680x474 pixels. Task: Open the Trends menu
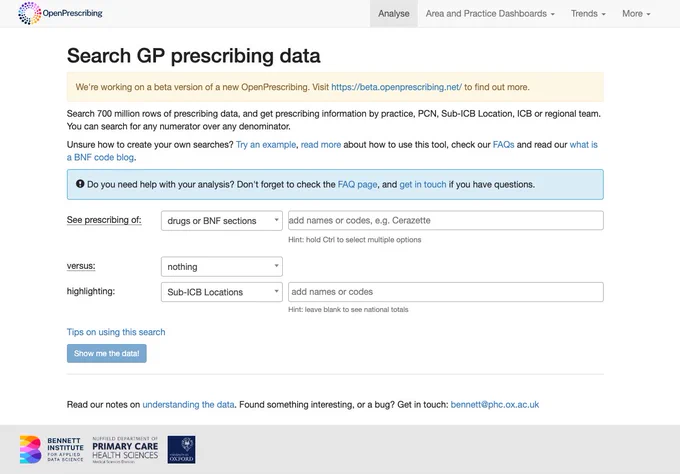point(588,13)
